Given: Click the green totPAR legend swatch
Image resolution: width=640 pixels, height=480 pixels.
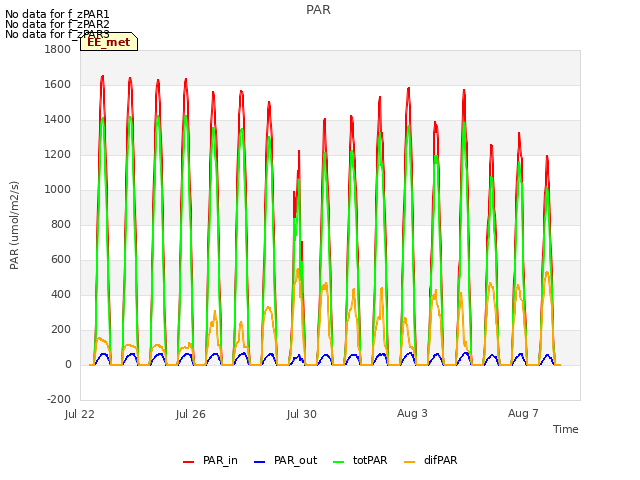Looking at the screenshot, I should 339,462.
